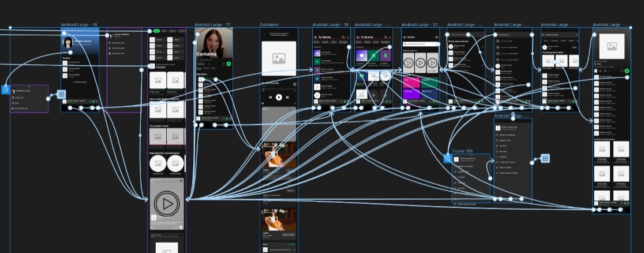Select the 'Android Large - 18' frame label
Screen dimensions: 644x253
point(79,25)
